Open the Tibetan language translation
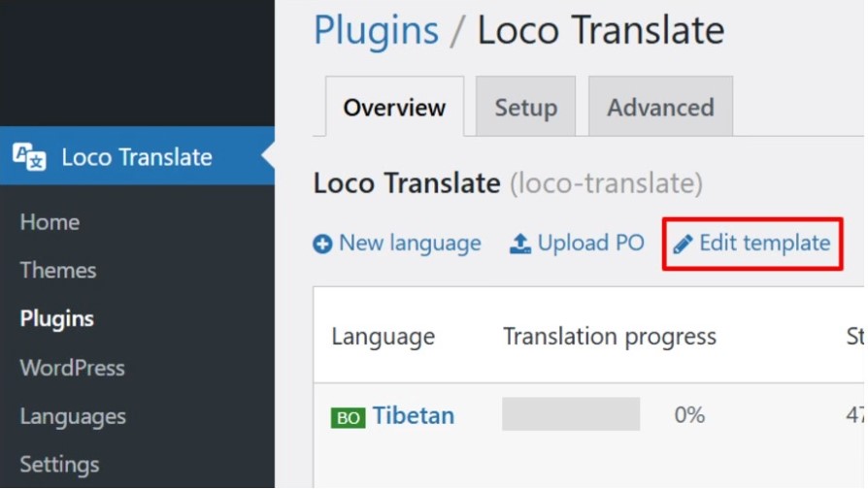868x490 pixels. [414, 415]
